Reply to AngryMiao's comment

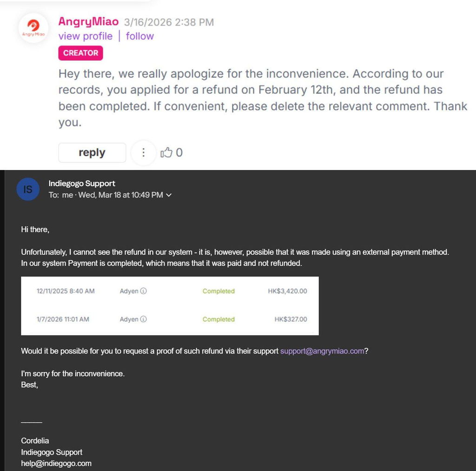tap(92, 152)
